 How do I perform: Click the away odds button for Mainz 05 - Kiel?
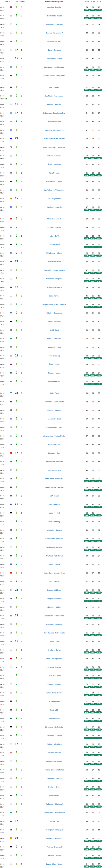99,515
